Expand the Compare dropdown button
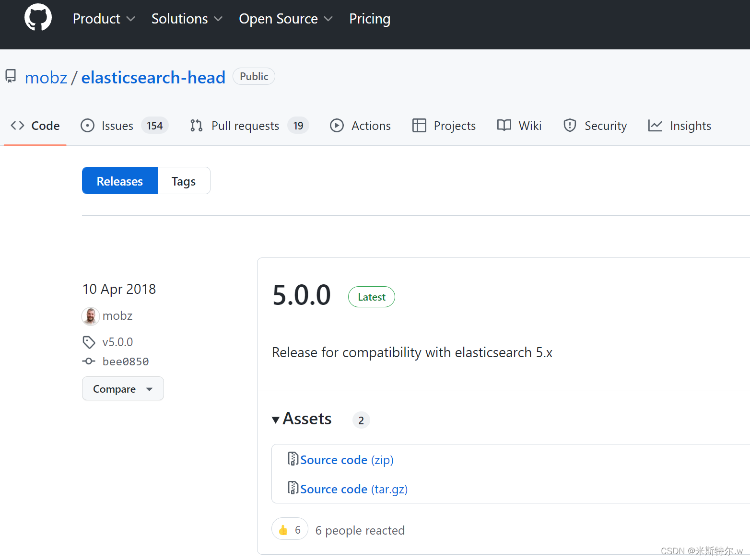Screen dimensions: 750x560 coord(123,388)
